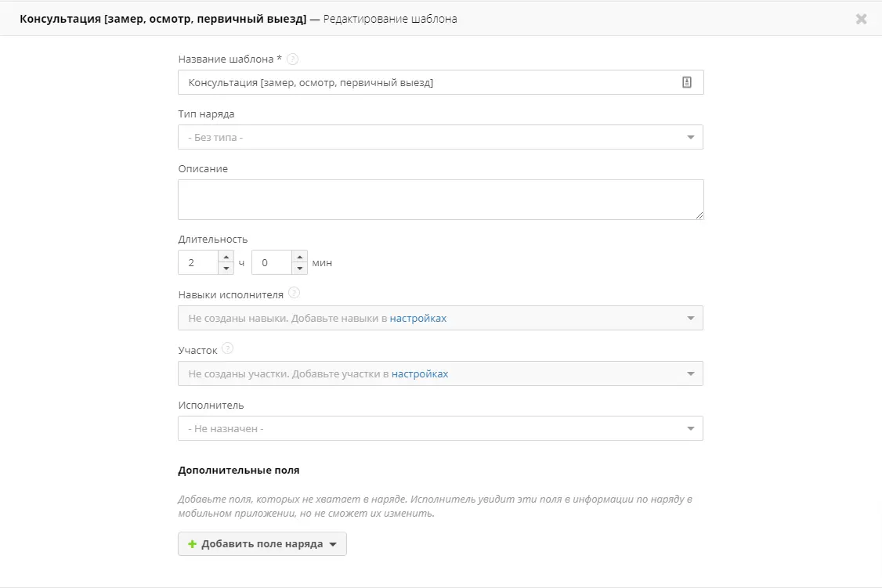Decrease the hours duration value
Screen dimensions: 882x588
[x=226, y=268]
